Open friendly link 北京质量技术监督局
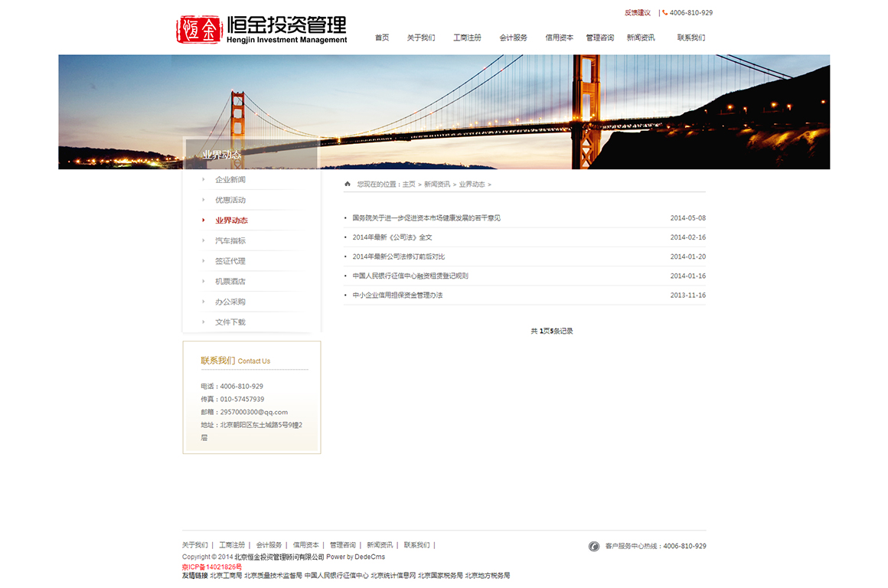888x588 pixels. [x=273, y=576]
